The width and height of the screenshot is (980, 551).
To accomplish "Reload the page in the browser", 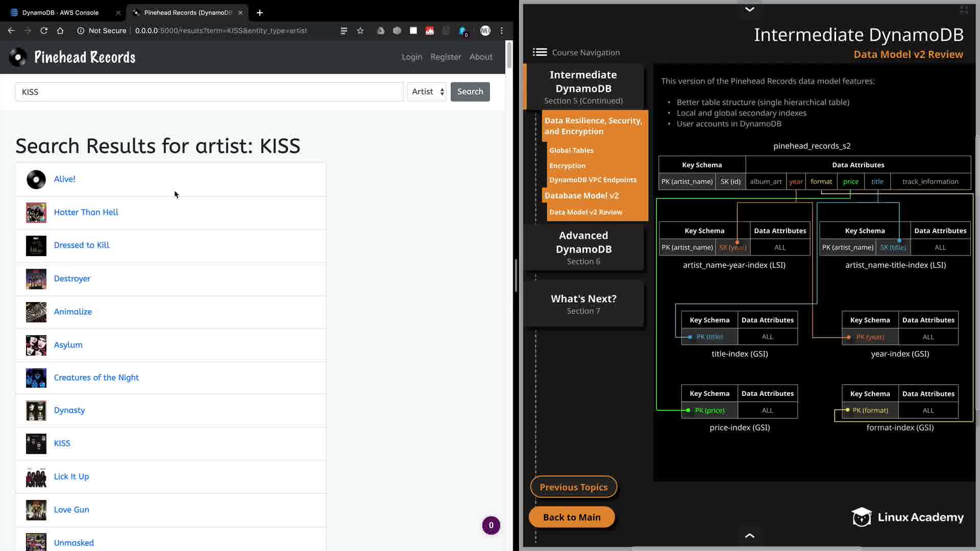I will click(x=44, y=31).
